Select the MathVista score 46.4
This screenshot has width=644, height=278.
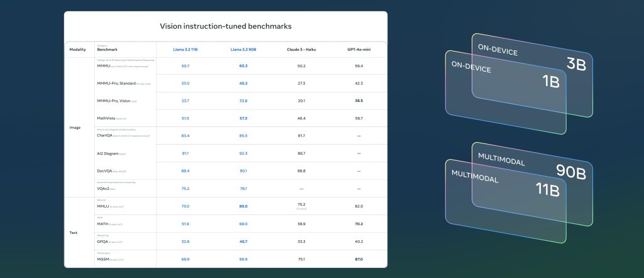[301, 118]
